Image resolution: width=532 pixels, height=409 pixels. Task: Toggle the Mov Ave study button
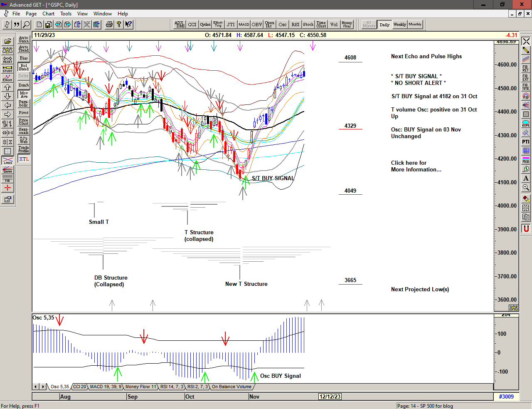point(24,95)
